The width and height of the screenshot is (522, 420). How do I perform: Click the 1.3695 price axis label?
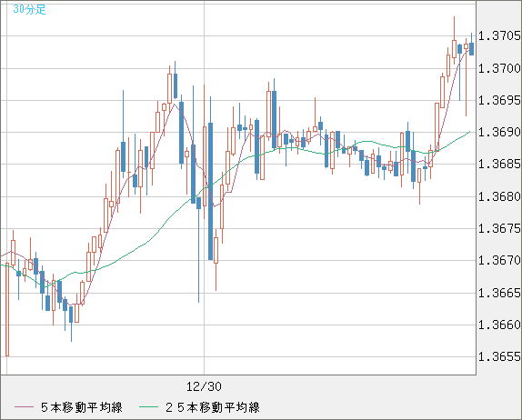tap(499, 100)
